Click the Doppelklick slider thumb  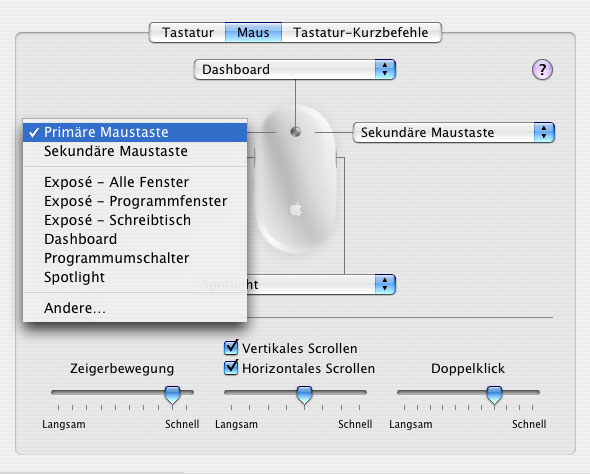494,395
